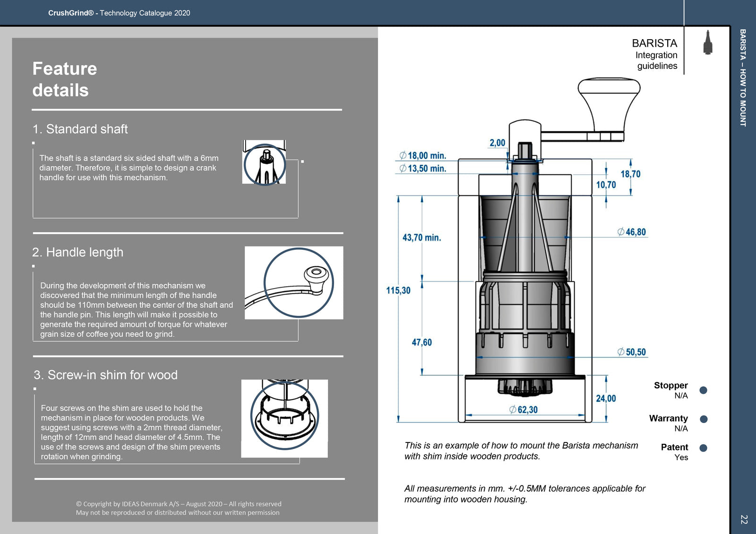Image resolution: width=756 pixels, height=534 pixels.
Task: Select the '1. Standard shaft' heading
Action: [80, 129]
